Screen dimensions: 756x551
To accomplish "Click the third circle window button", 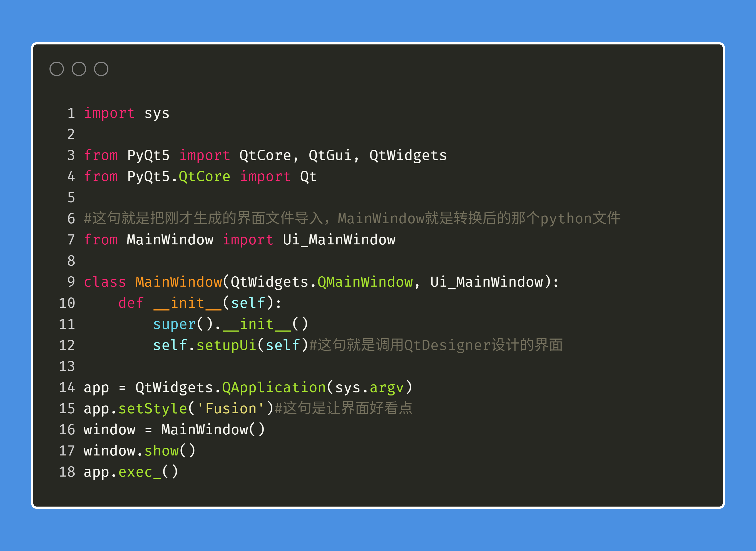I will click(101, 69).
